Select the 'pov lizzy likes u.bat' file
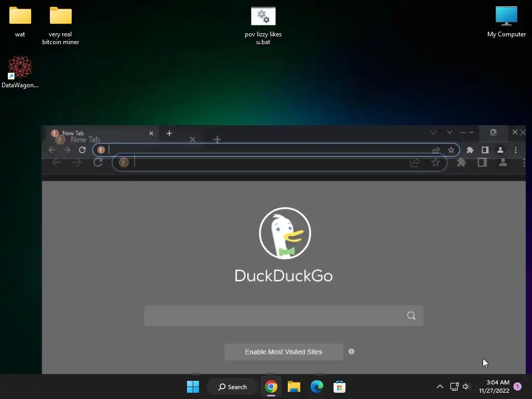This screenshot has width=532, height=399. (263, 26)
